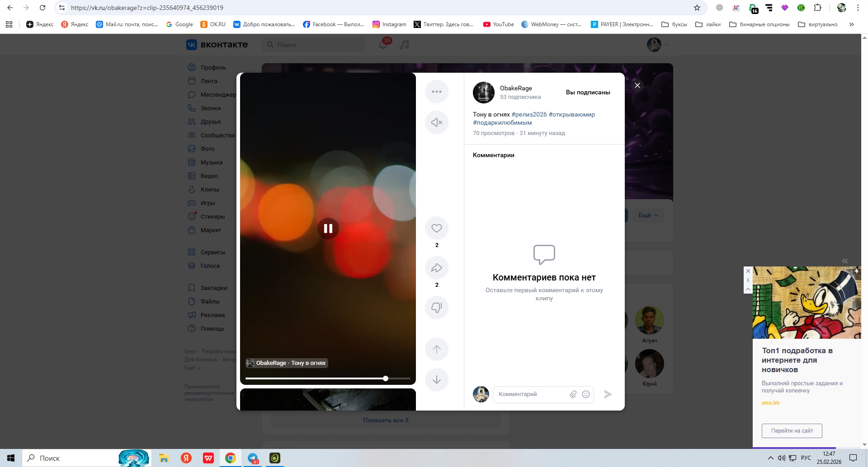This screenshot has width=868, height=467.
Task: Go to the previous clip with up arrow
Action: click(436, 349)
